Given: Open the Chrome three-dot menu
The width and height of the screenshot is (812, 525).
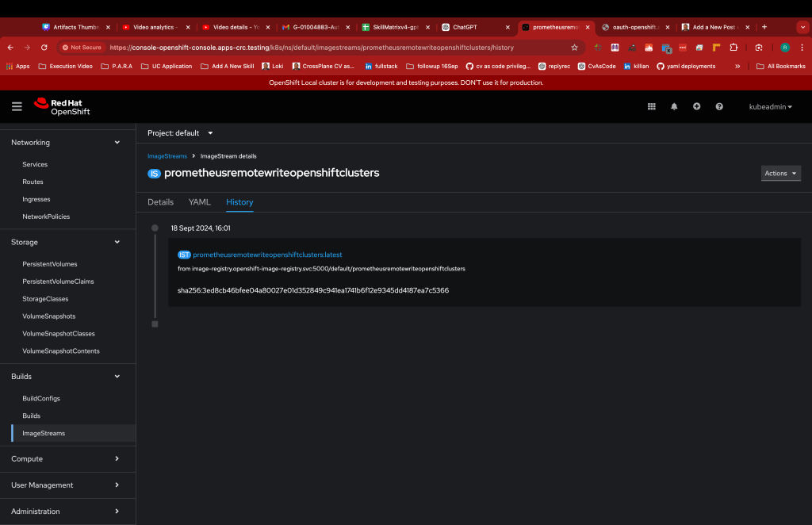Looking at the screenshot, I should (802, 47).
